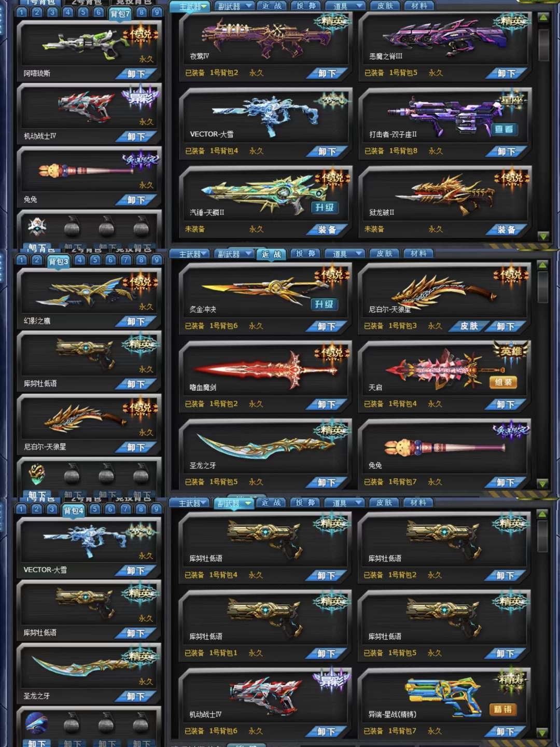
Task: Click the scroll-down arrow beside 狱龙破II
Action: (543, 236)
